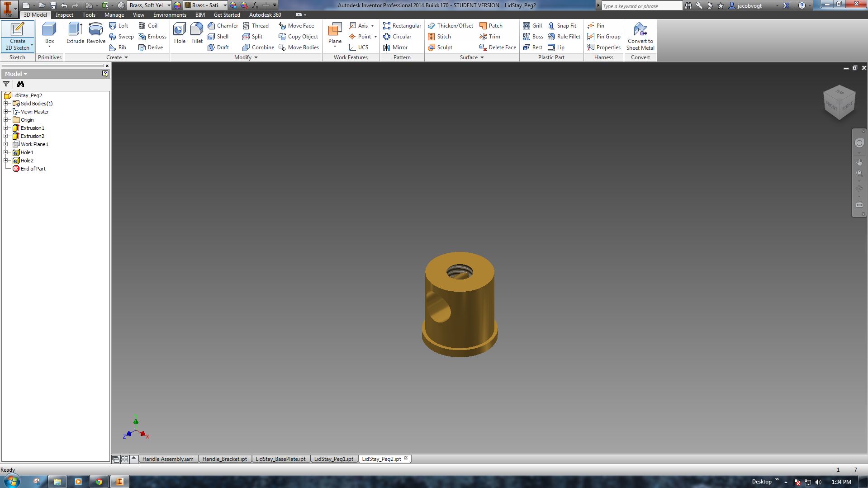The width and height of the screenshot is (868, 488).
Task: Choose the Rib tool
Action: click(x=118, y=47)
